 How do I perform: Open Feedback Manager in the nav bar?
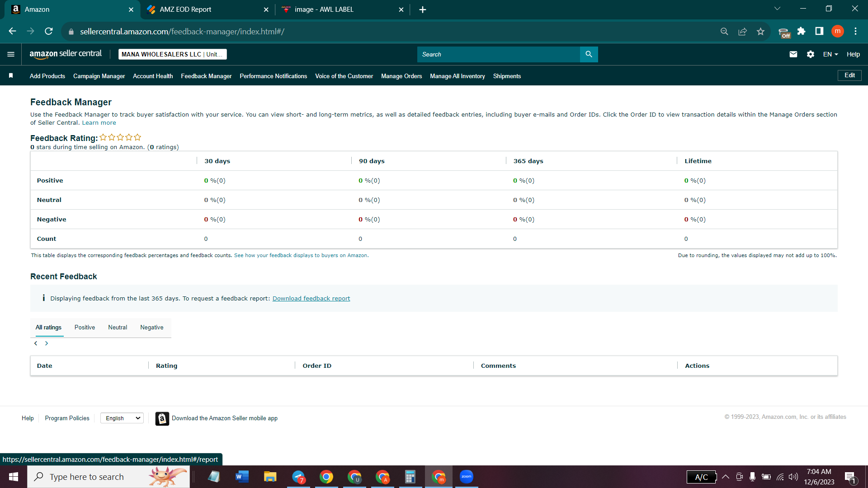(x=206, y=76)
